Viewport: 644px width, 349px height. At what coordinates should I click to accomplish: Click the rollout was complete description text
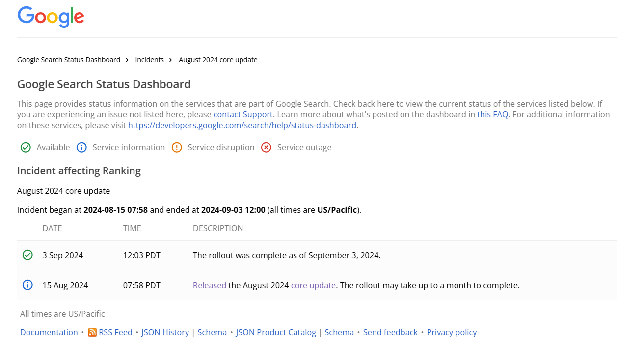coord(287,255)
